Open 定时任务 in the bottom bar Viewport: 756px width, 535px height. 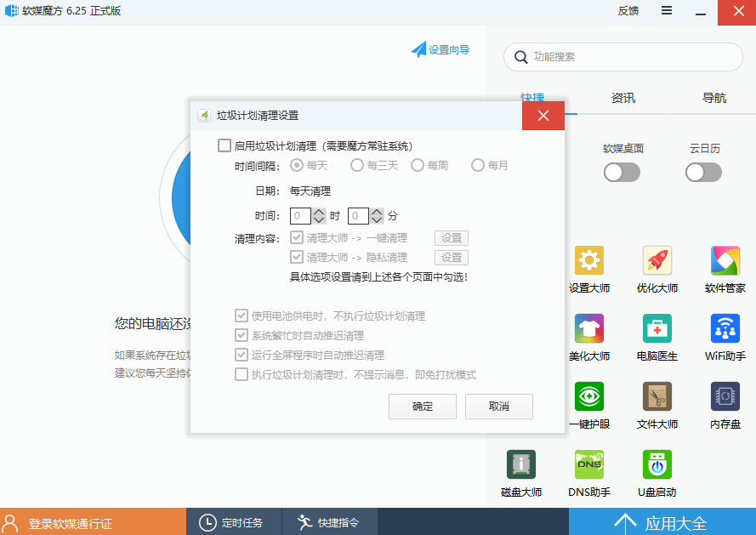tap(233, 522)
